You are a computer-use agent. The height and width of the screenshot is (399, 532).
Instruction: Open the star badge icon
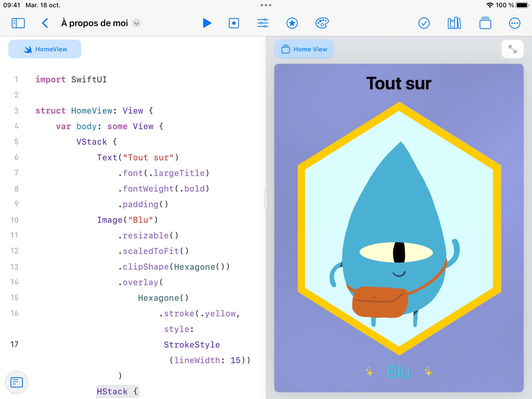coord(292,23)
